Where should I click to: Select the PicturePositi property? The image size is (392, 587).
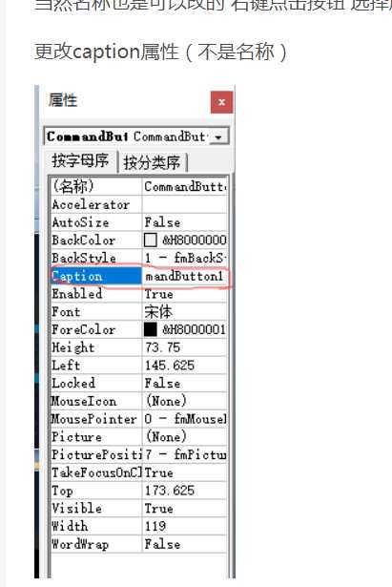(96, 454)
